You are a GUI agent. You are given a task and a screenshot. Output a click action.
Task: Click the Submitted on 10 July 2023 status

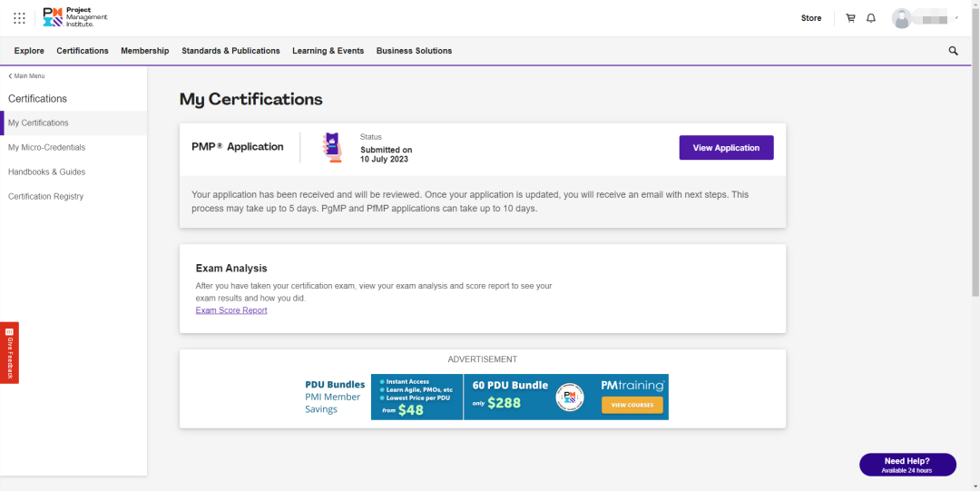387,154
